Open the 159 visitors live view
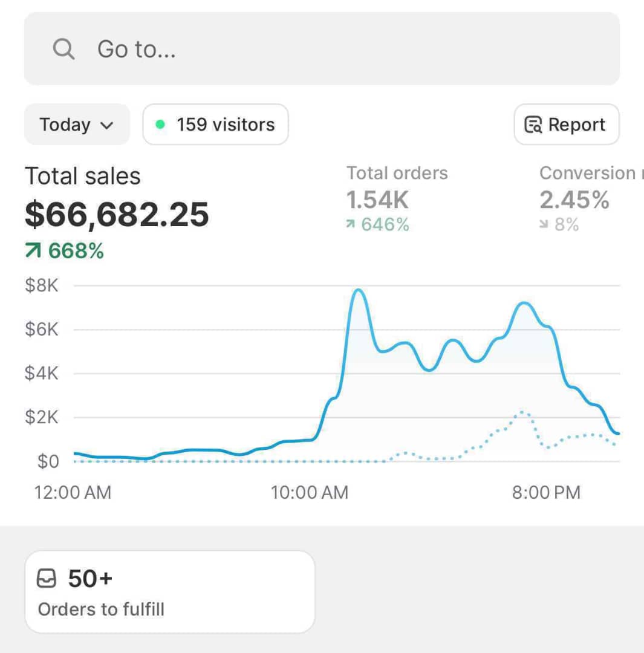This screenshot has width=644, height=653. click(215, 125)
